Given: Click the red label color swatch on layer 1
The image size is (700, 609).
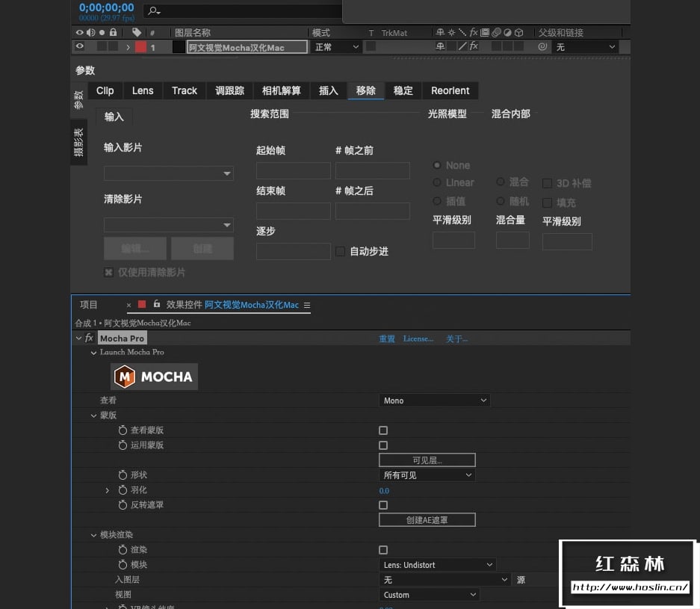Looking at the screenshot, I should [x=140, y=46].
